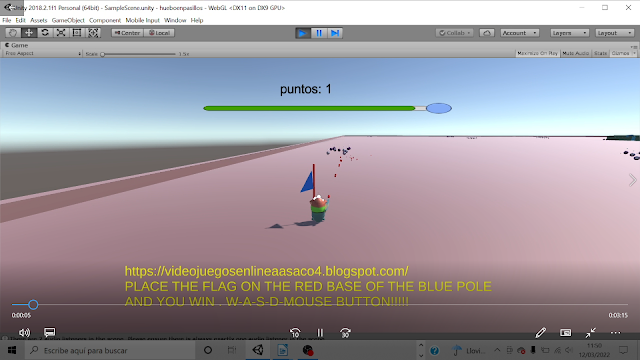Open the Component menu
The image size is (640, 360).
[105, 20]
